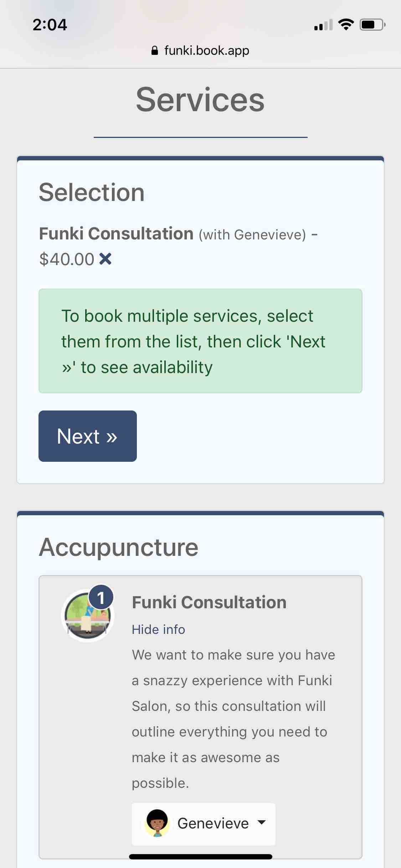Viewport: 401px width, 868px height.
Task: Tap the home indicator bar at bottom
Action: [200, 857]
